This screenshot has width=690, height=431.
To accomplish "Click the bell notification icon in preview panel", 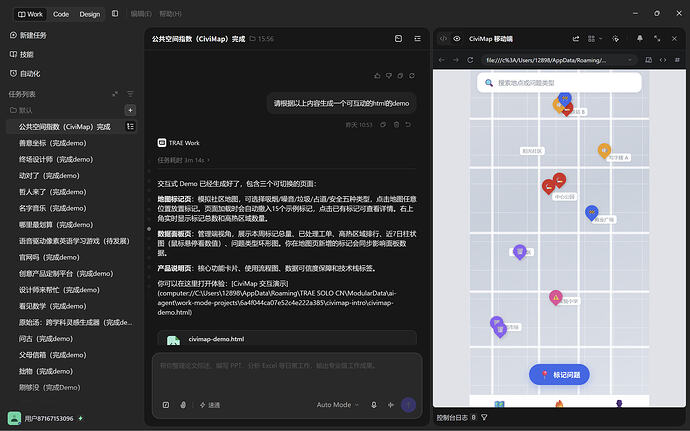I will [x=639, y=39].
